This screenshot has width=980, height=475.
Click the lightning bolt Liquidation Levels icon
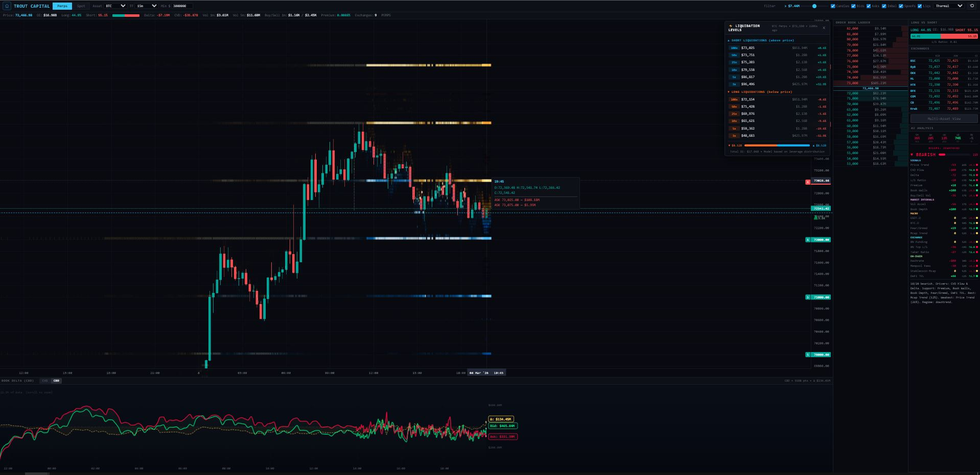(731, 26)
